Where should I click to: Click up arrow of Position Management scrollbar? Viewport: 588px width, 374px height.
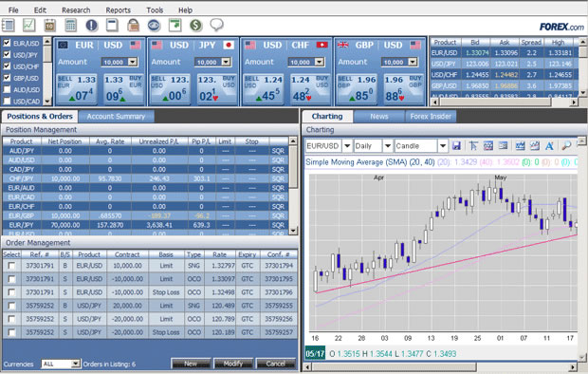tap(293, 140)
